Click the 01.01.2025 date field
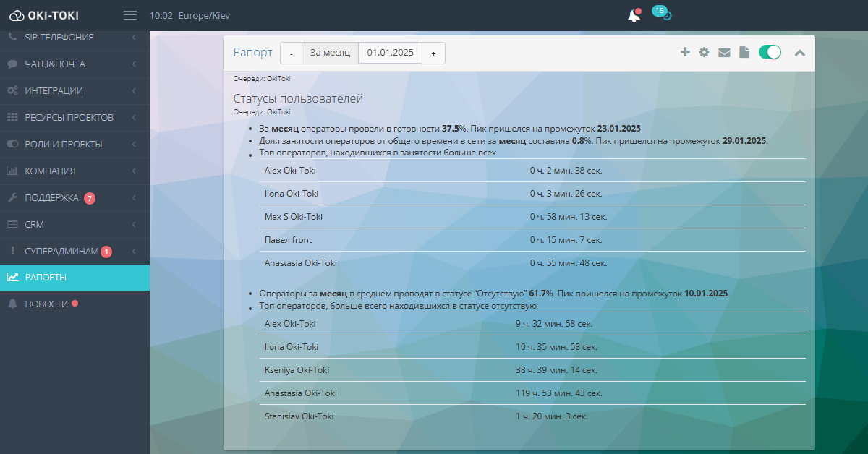Screen dimensions: 868x454 (391, 53)
